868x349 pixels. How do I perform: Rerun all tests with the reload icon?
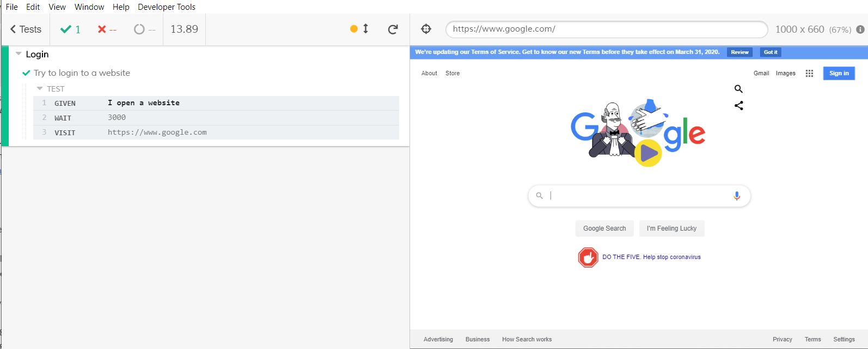tap(393, 29)
